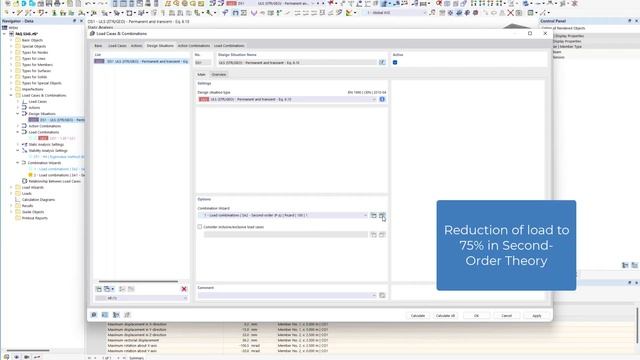The height and width of the screenshot is (360, 640).
Task: Click the search icon at dialog bottom-left
Action: point(94,315)
